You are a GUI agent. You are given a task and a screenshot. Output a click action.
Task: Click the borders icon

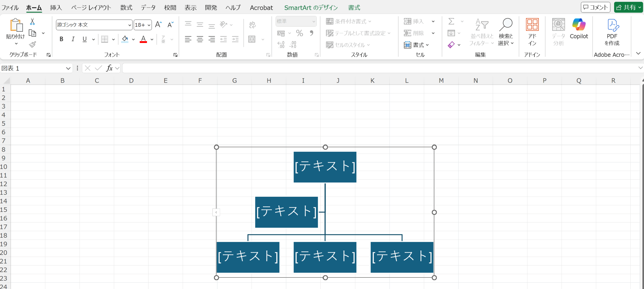click(x=105, y=39)
